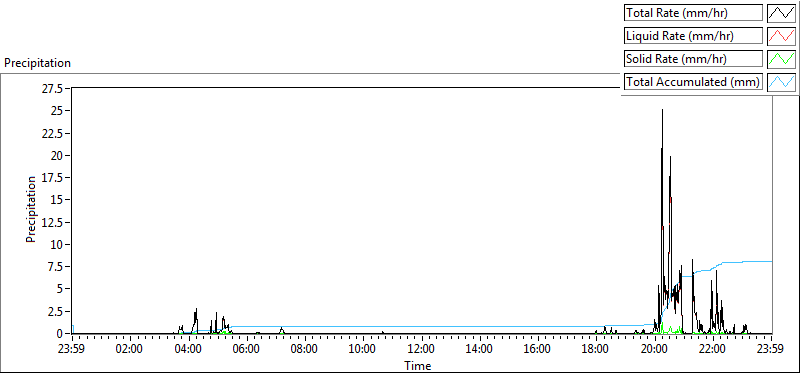This screenshot has width=800, height=373.
Task: Click the Total Accumulated blue plot icon
Action: [781, 82]
